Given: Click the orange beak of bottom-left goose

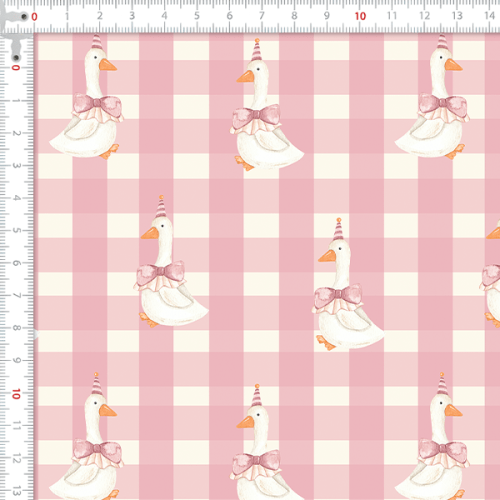Looking at the screenshot, I should (107, 411).
